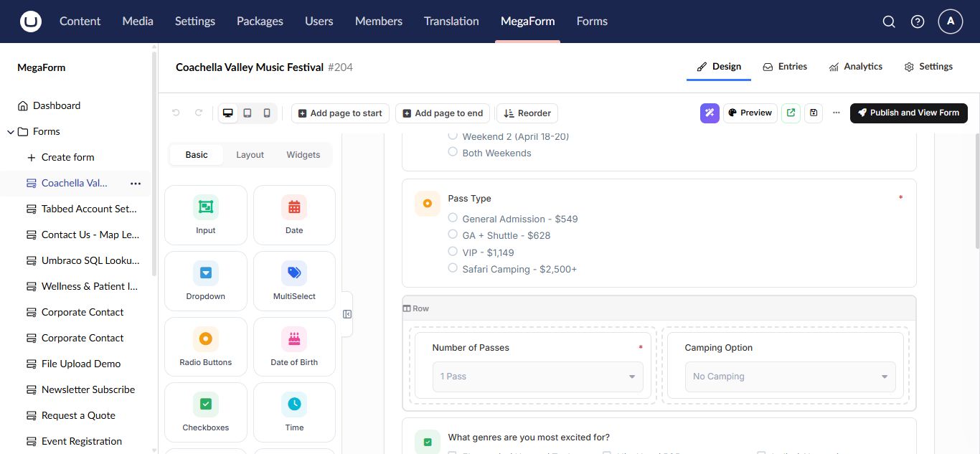
Task: Add the Date field widget
Action: 294,215
